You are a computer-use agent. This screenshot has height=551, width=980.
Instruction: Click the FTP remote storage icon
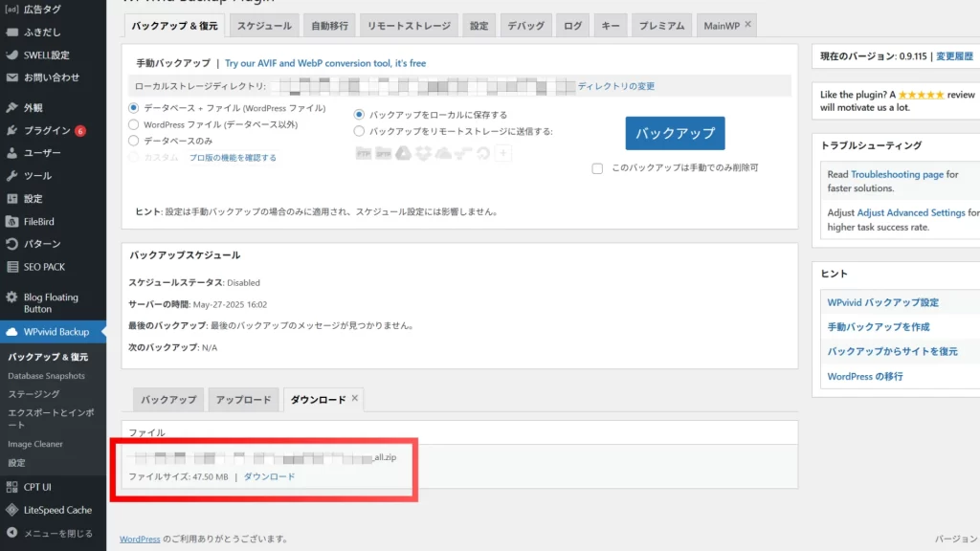pyautogui.click(x=363, y=153)
